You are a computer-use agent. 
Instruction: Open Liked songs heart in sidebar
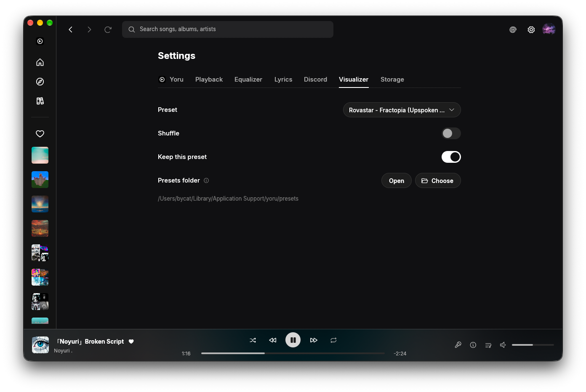40,134
